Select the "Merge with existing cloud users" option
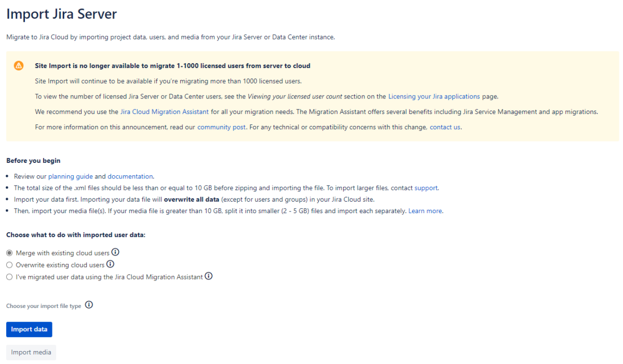Viewport: 623px width, 364px height. [9, 253]
